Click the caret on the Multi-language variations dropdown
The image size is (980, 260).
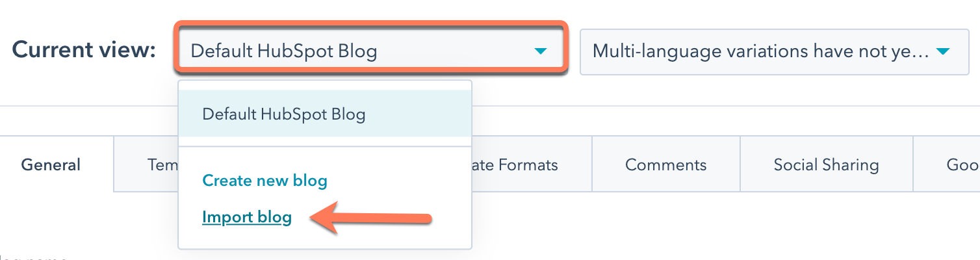click(944, 51)
